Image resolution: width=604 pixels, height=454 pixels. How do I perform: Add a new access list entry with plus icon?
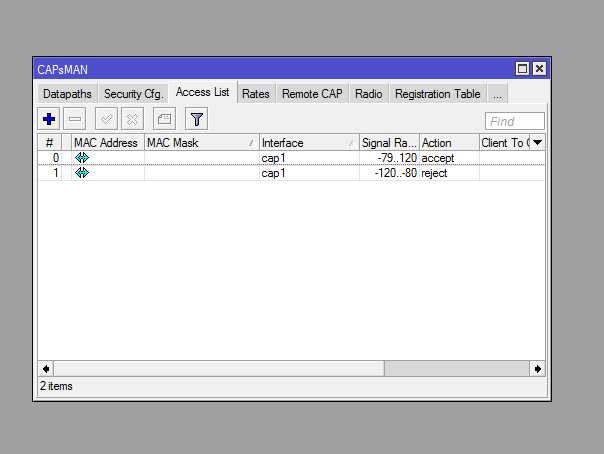(49, 119)
